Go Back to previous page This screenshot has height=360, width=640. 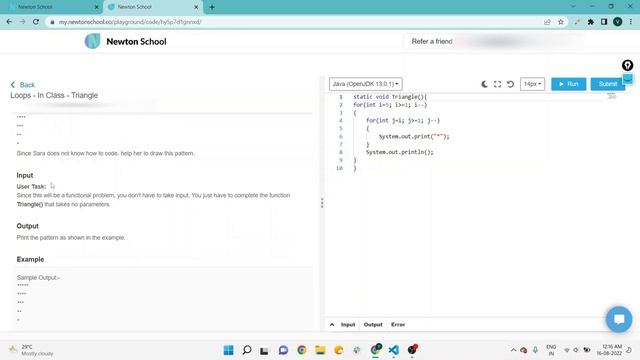pyautogui.click(x=23, y=85)
